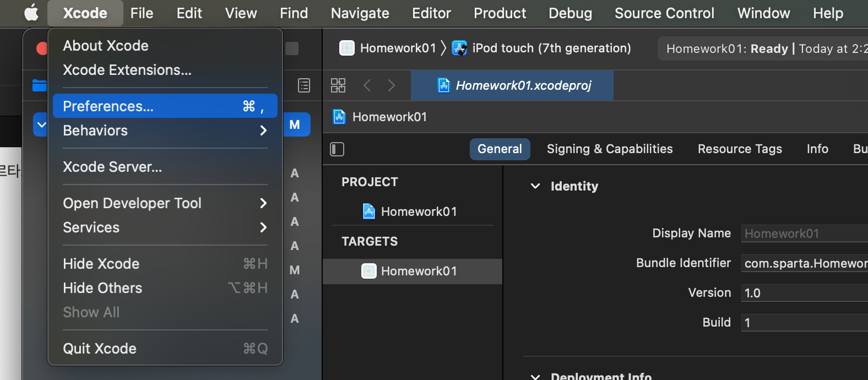This screenshot has width=868, height=380.
Task: Open the related items grid icon
Action: point(338,85)
